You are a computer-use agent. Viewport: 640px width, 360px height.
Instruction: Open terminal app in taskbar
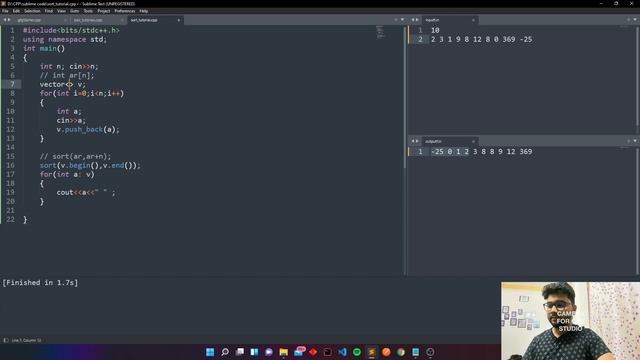click(328, 352)
